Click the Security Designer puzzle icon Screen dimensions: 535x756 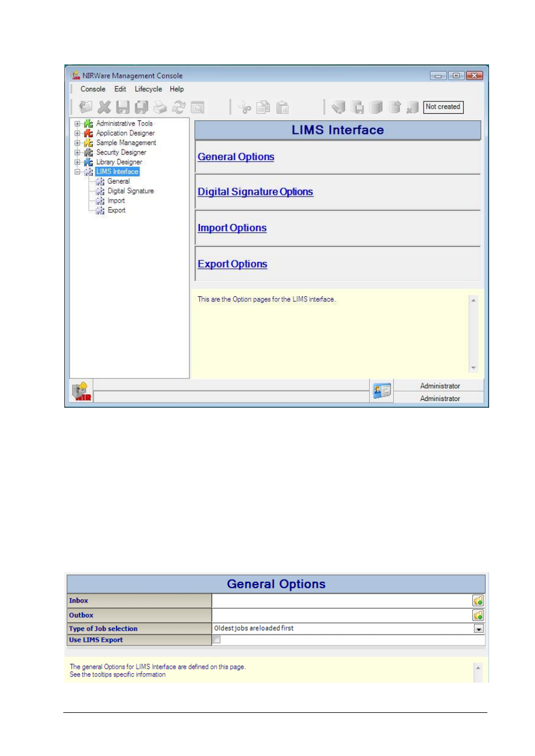coord(89,152)
